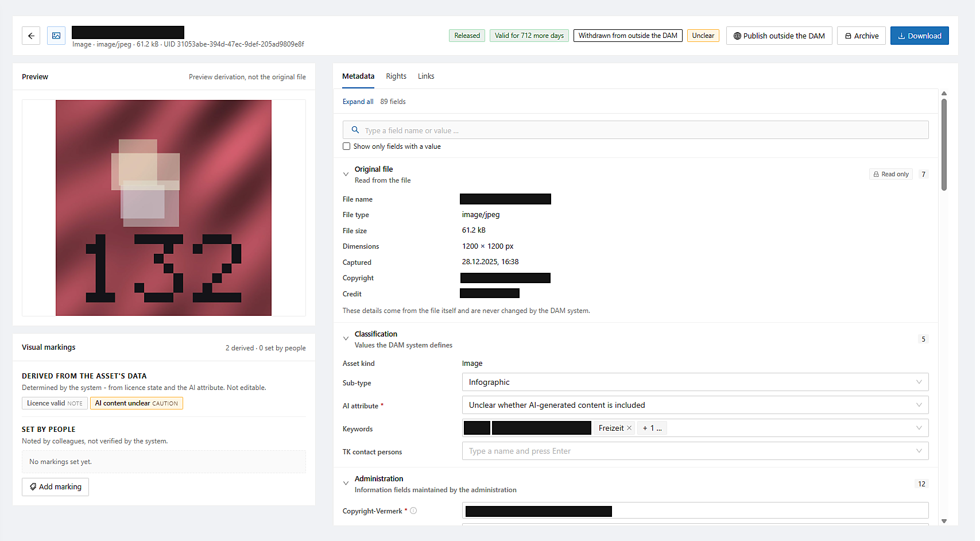Click the scroll down arrow of the metadata panel
Viewport: 980px width, 541px height.
pyautogui.click(x=944, y=521)
